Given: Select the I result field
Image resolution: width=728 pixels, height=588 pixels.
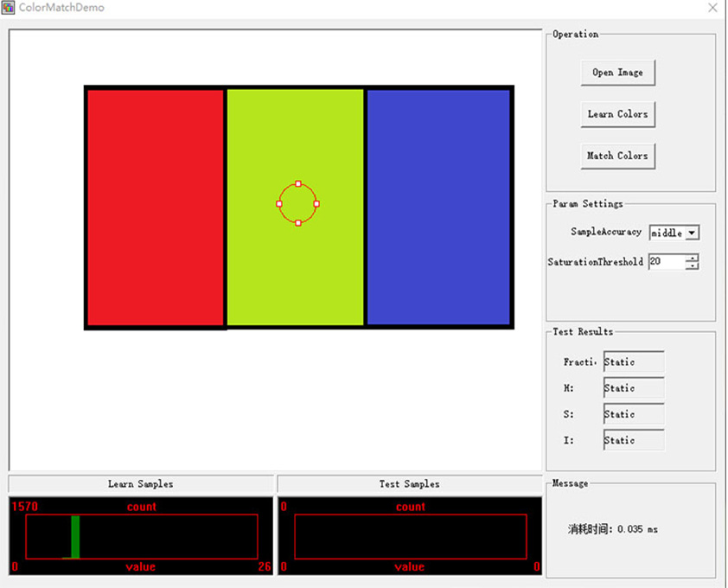Looking at the screenshot, I should click(x=633, y=440).
